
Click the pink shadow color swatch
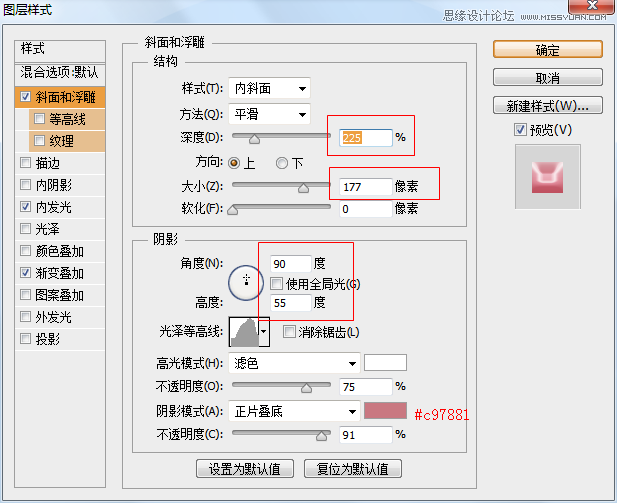pos(385,411)
